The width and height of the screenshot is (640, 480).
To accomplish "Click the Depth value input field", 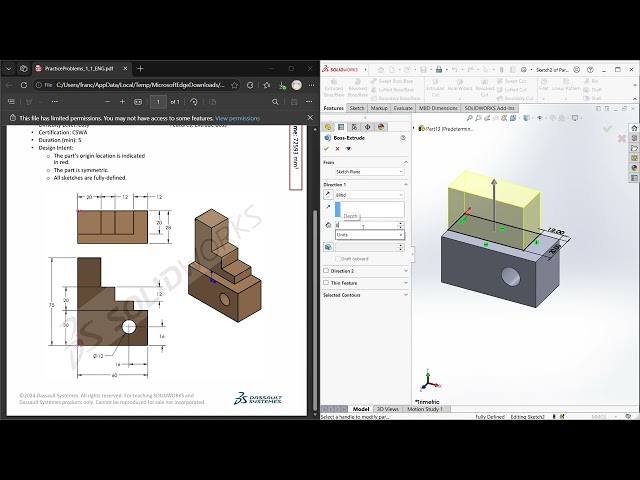I will (366, 225).
